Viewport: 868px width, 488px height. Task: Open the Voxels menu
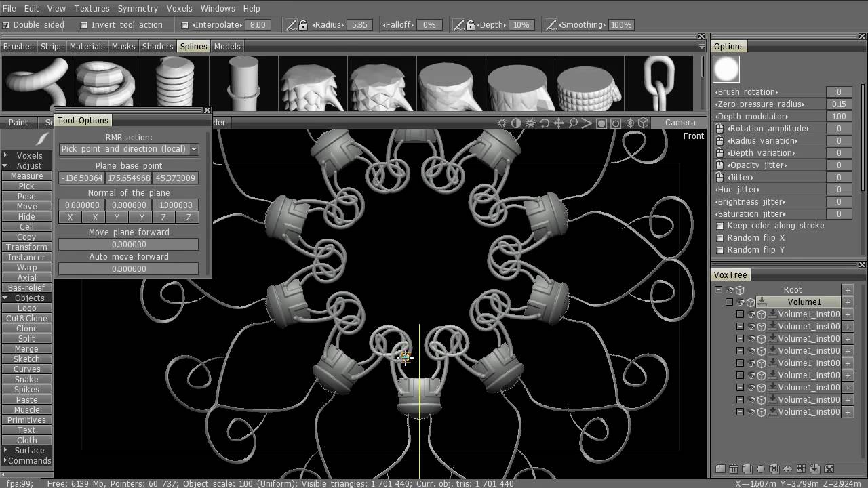[x=180, y=8]
